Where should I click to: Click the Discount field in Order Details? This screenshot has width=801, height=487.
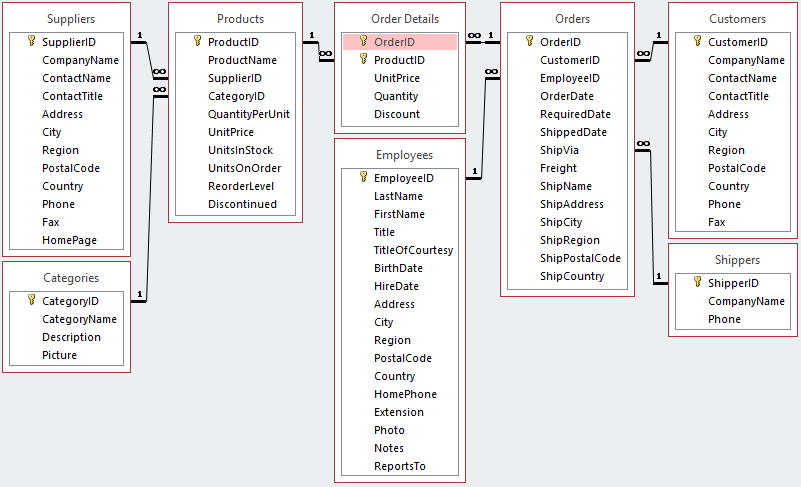pyautogui.click(x=397, y=114)
